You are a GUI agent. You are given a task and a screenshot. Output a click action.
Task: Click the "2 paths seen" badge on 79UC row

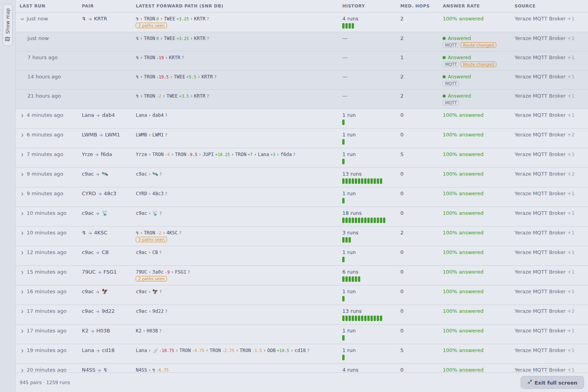[x=151, y=279]
